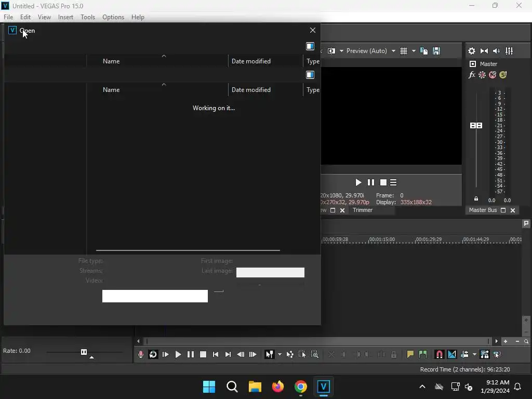Viewport: 532px width, 399px height.
Task: Maximize the Master Bus panel
Action: click(503, 210)
